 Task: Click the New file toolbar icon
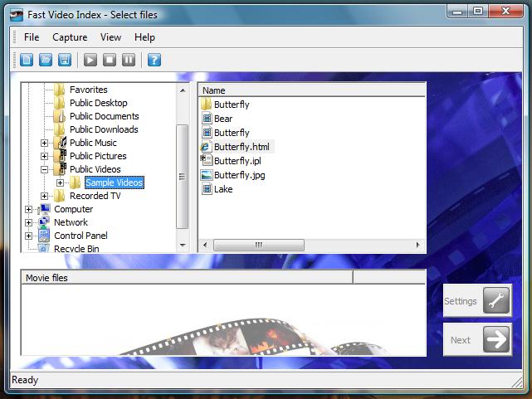click(x=27, y=60)
